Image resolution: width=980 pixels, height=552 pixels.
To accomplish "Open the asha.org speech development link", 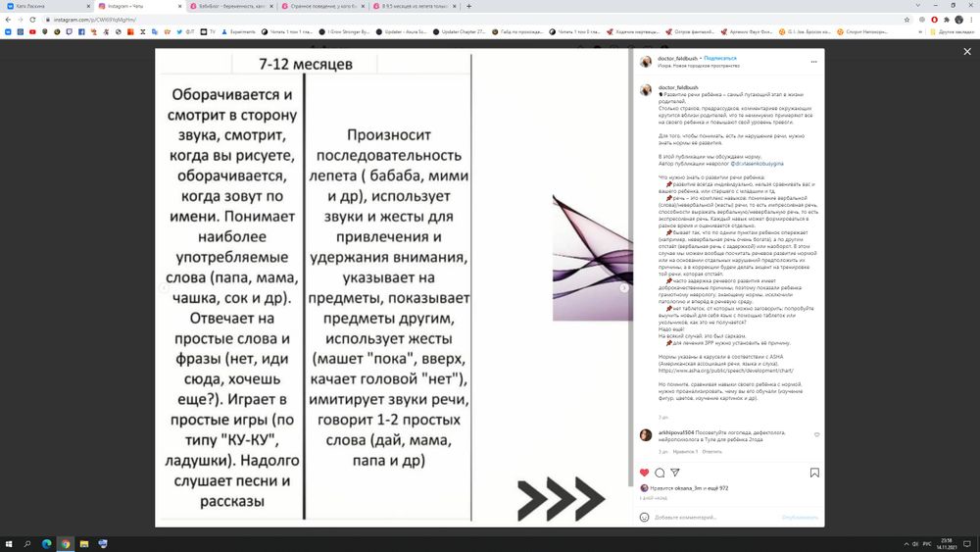I will tap(725, 370).
